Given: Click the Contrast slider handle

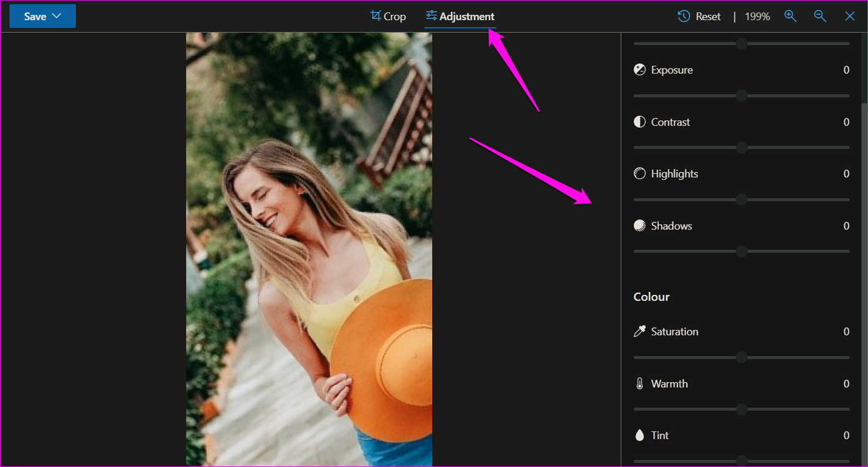Looking at the screenshot, I should tap(741, 148).
